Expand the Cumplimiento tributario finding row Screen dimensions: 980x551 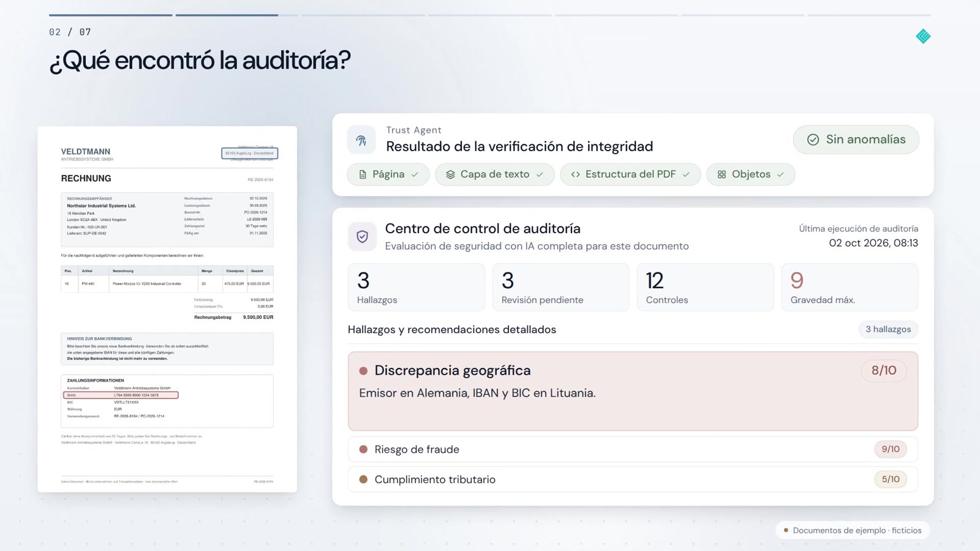[x=633, y=479]
